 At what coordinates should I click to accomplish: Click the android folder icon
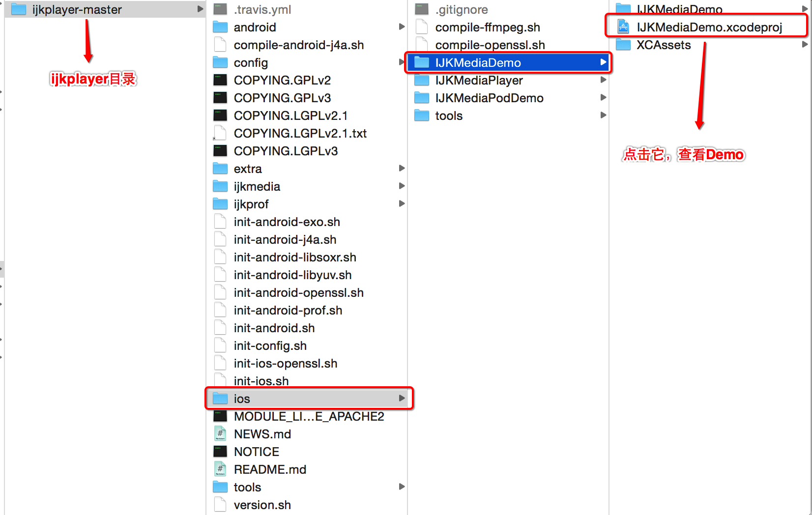pos(220,27)
